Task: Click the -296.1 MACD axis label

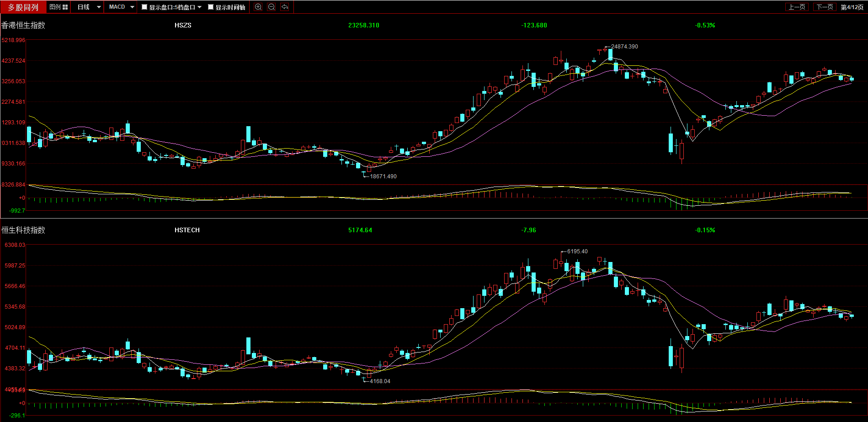Action: (x=17, y=416)
